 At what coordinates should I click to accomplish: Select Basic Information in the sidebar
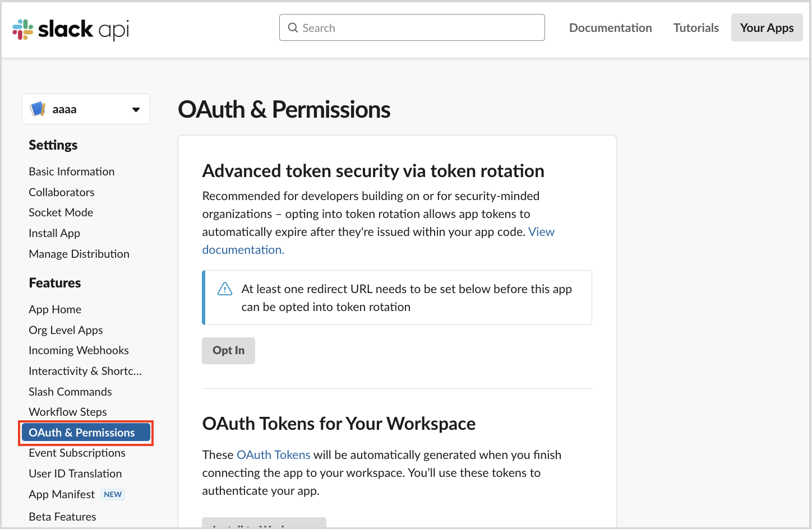click(x=71, y=171)
